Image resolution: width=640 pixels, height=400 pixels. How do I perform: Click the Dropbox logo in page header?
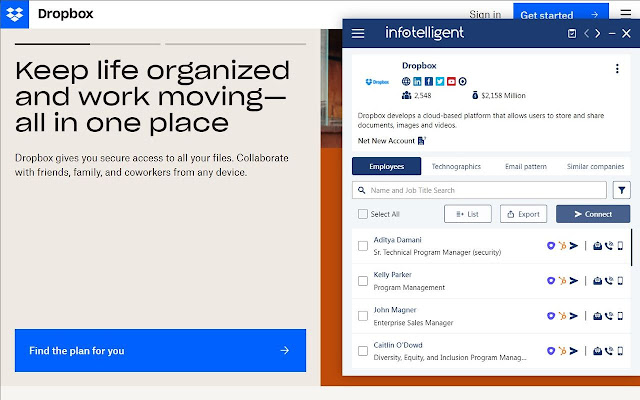point(15,14)
